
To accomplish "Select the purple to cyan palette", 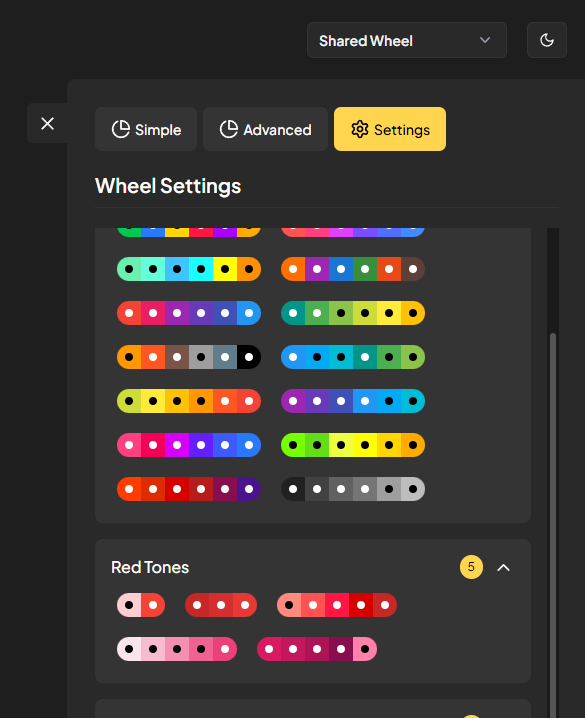I will (353, 401).
